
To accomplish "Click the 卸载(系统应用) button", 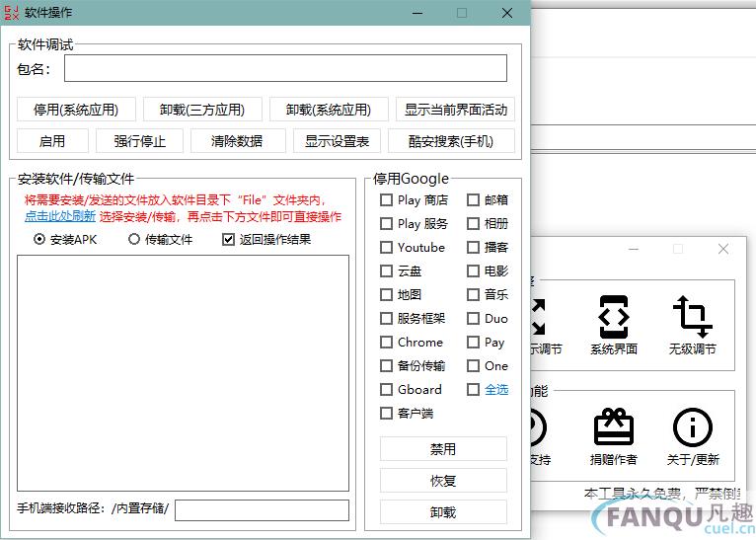I will [329, 110].
